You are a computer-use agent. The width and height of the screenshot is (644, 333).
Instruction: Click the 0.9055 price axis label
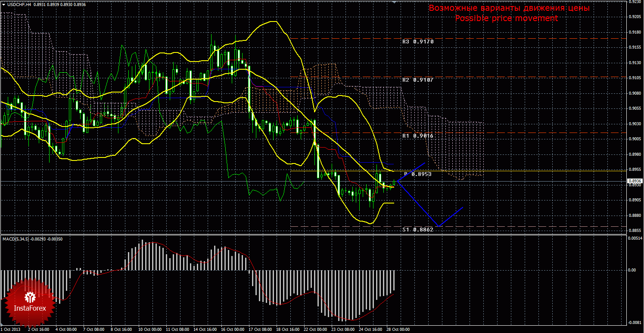(635, 108)
